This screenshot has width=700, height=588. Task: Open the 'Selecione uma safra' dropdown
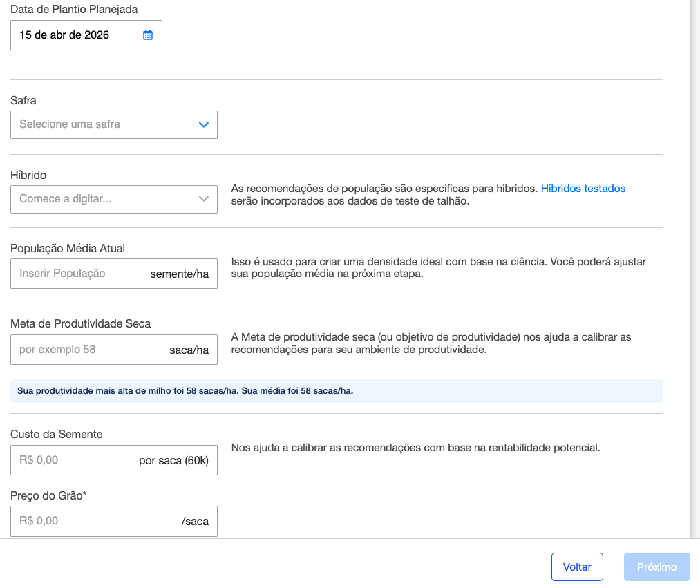pos(104,125)
